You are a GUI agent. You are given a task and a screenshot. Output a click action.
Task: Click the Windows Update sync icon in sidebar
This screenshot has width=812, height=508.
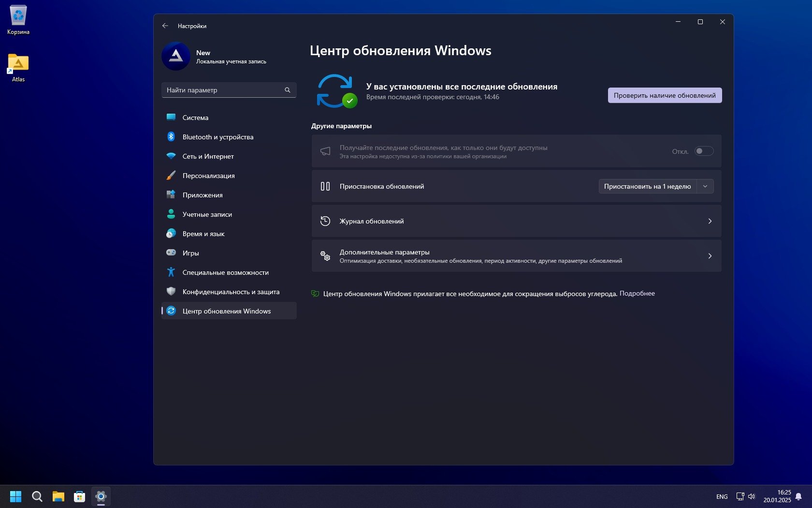(171, 311)
